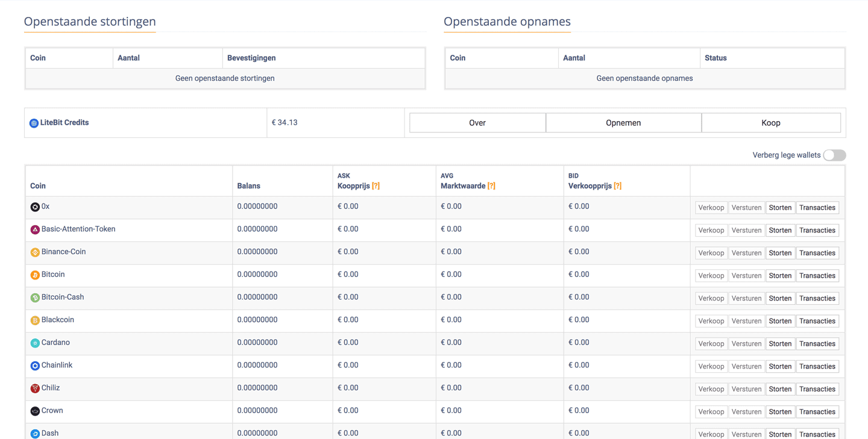Click the € 34.13 credits balance

point(285,122)
